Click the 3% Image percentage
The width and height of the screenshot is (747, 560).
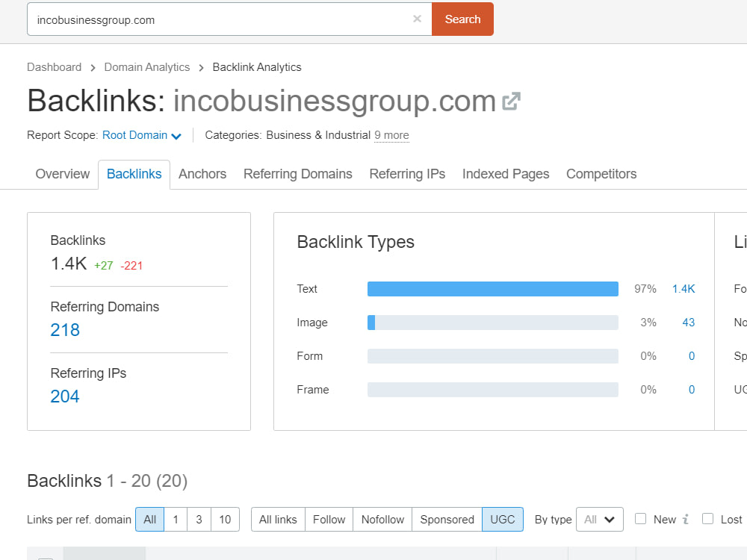pos(648,323)
